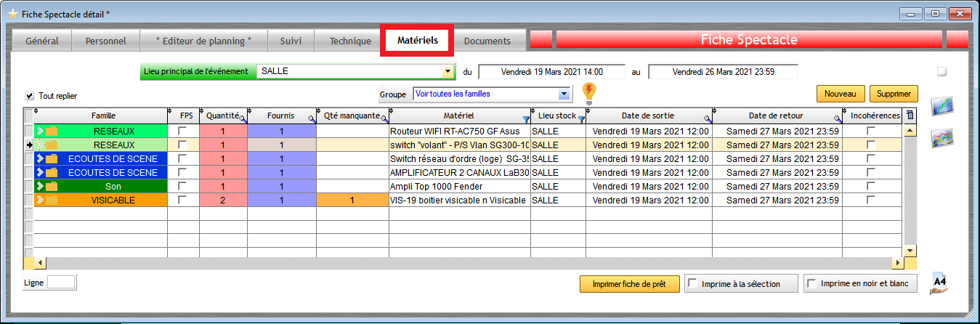Open the lower multicolor chart icon
This screenshot has width=980, height=324.
point(942,137)
